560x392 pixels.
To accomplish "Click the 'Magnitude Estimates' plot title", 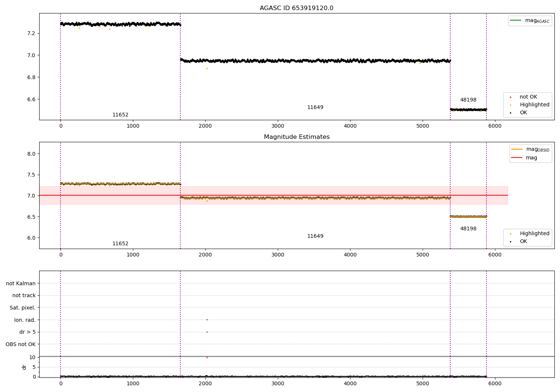I will (x=296, y=137).
